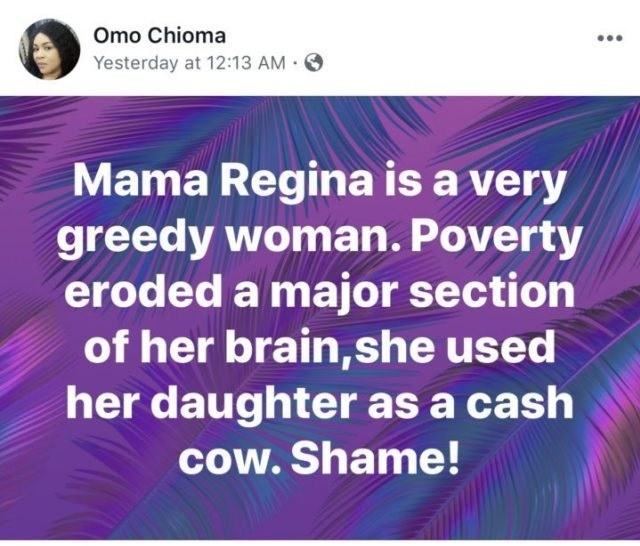Click the 'her daughter as a cash' line
The height and width of the screenshot is (546, 640).
320,406
